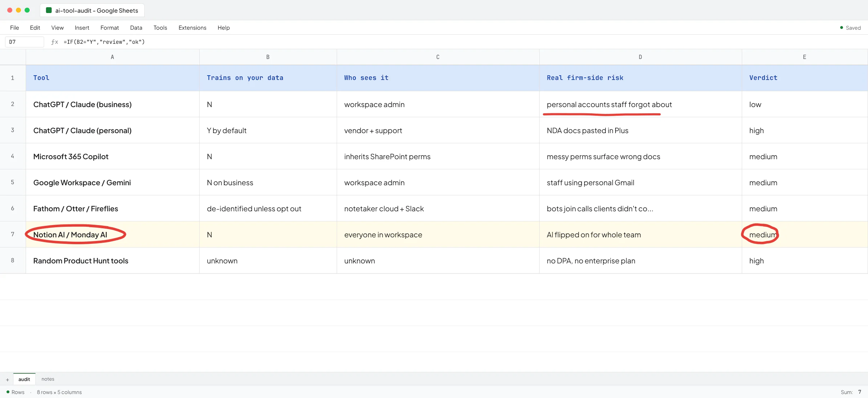Select the audit sheet tab

pyautogui.click(x=24, y=379)
